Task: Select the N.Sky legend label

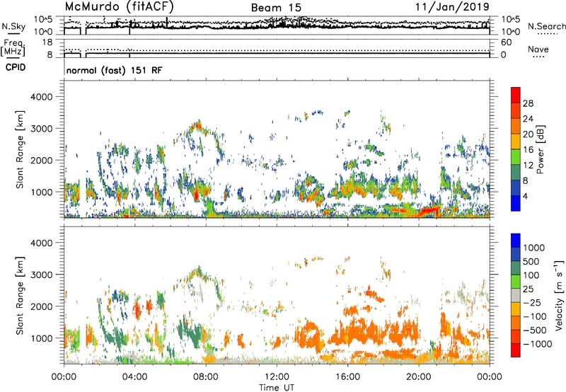Action: 13,26
